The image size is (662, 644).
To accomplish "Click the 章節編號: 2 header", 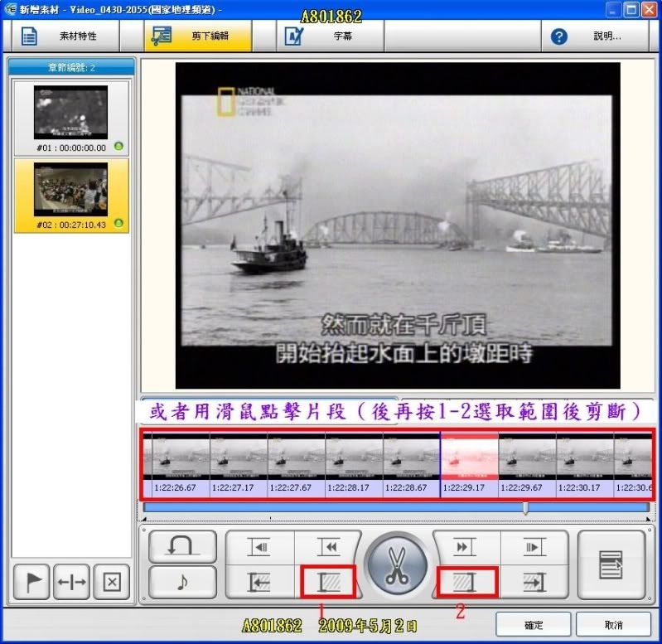I will [71, 68].
